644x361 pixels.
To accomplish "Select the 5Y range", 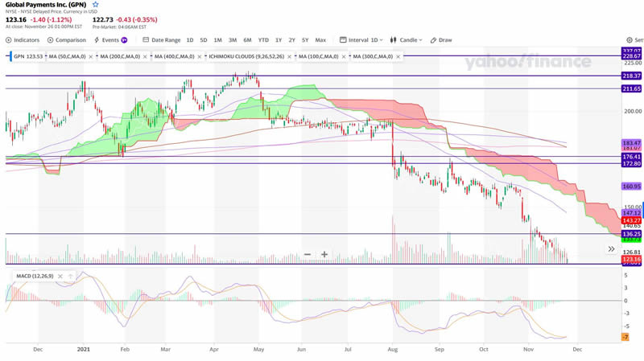I will point(305,39).
